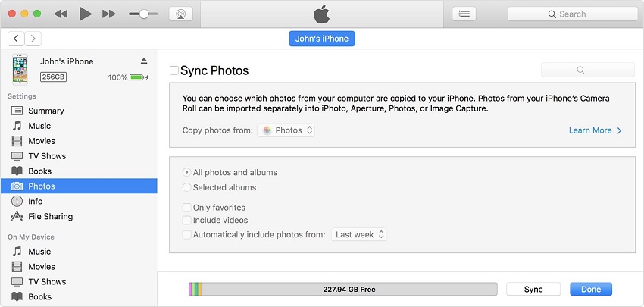Click the Play button in toolbar
Viewport: 644px width, 307px height.
pos(85,14)
